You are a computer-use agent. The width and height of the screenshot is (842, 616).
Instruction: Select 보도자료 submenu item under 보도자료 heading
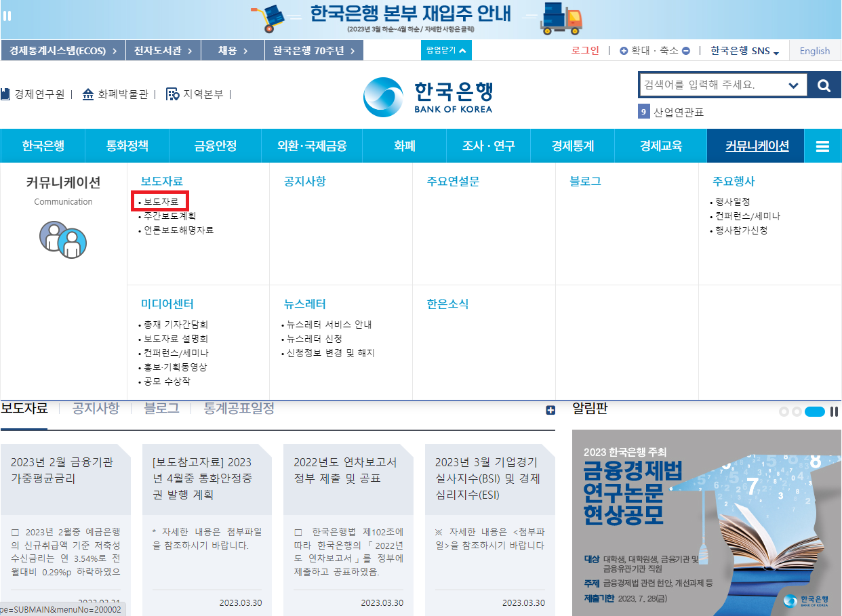161,201
